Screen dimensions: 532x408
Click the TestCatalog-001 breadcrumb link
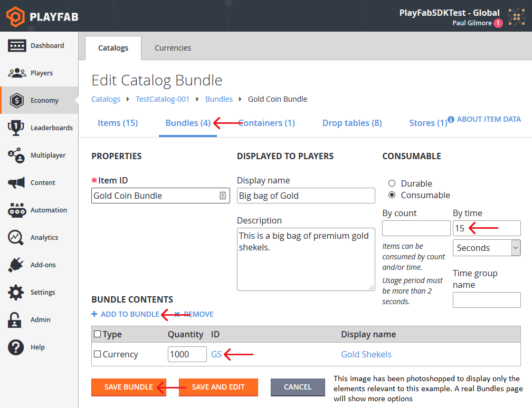[x=163, y=99]
